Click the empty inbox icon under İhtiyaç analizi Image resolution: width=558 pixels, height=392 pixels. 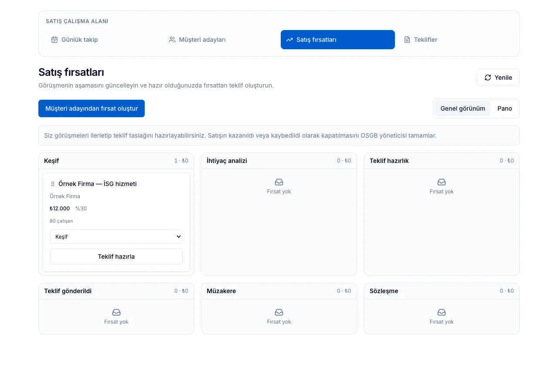pyautogui.click(x=279, y=182)
